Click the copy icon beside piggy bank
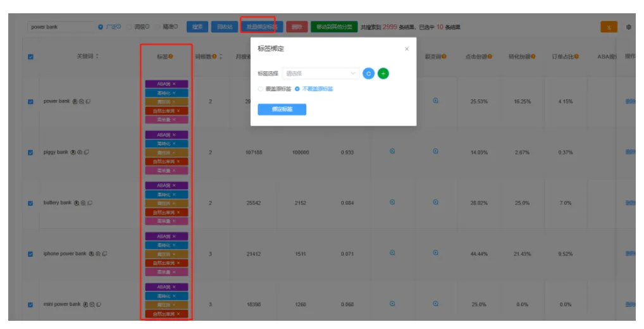 [86, 152]
